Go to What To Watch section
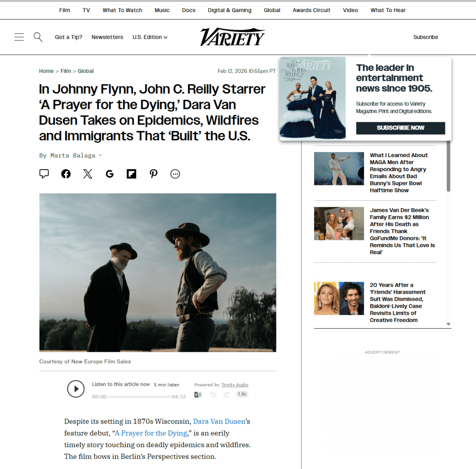Screen dimensions: 476x469 122,10
